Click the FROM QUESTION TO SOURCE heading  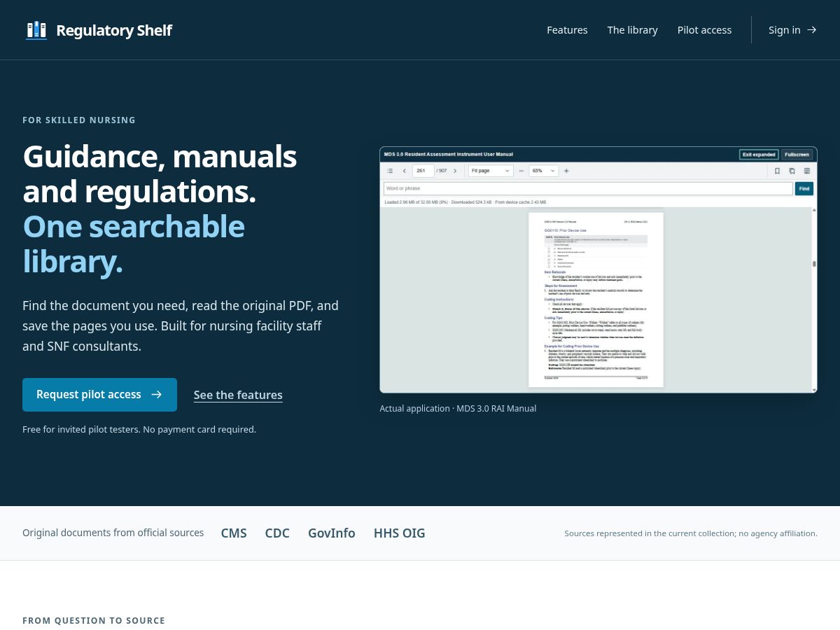[x=94, y=621]
